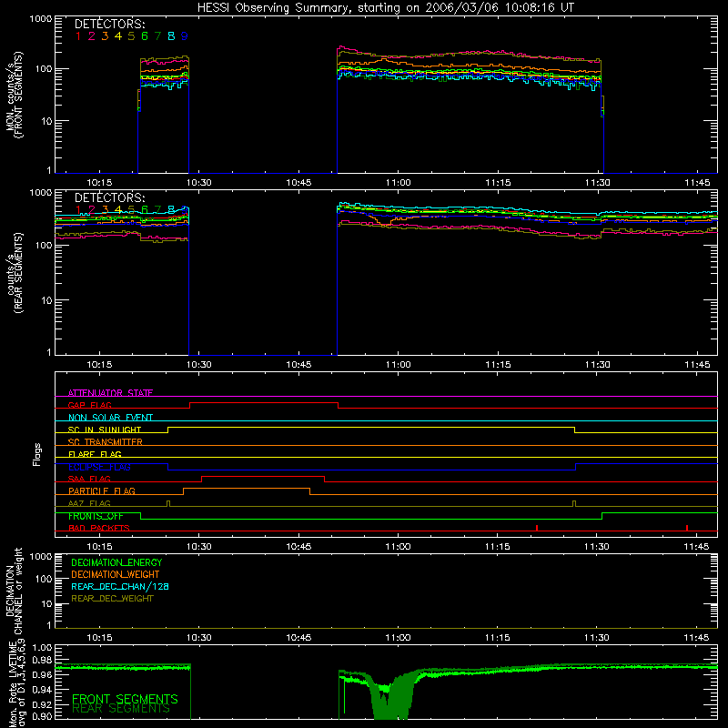Click the 10:45 tick label under rear segments plot

point(298,365)
